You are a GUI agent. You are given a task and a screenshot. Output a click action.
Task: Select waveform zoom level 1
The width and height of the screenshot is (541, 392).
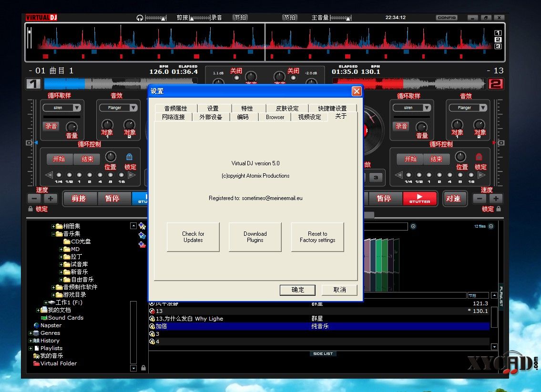pos(498,33)
